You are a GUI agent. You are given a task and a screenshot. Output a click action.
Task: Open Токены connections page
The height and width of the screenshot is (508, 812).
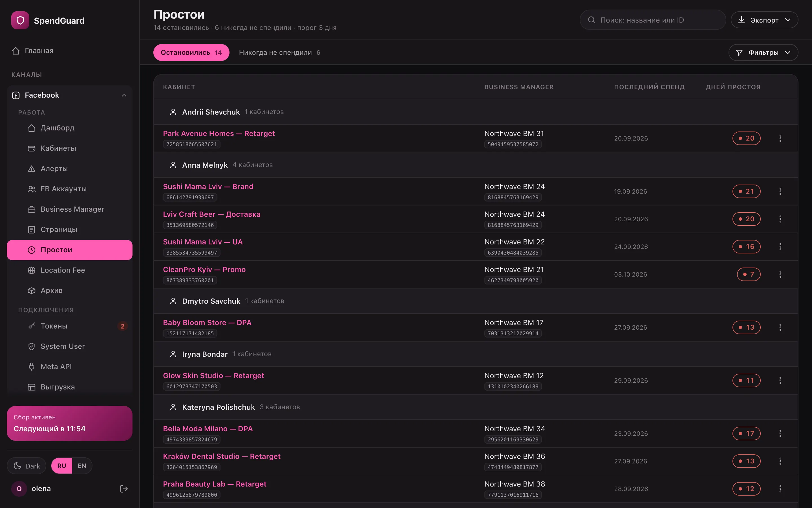pos(69,326)
